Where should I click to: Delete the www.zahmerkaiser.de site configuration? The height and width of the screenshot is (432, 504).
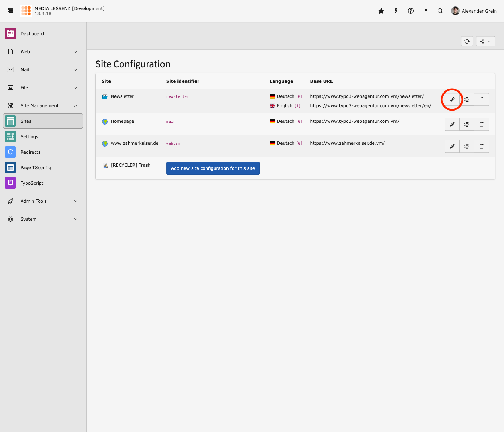(x=482, y=147)
